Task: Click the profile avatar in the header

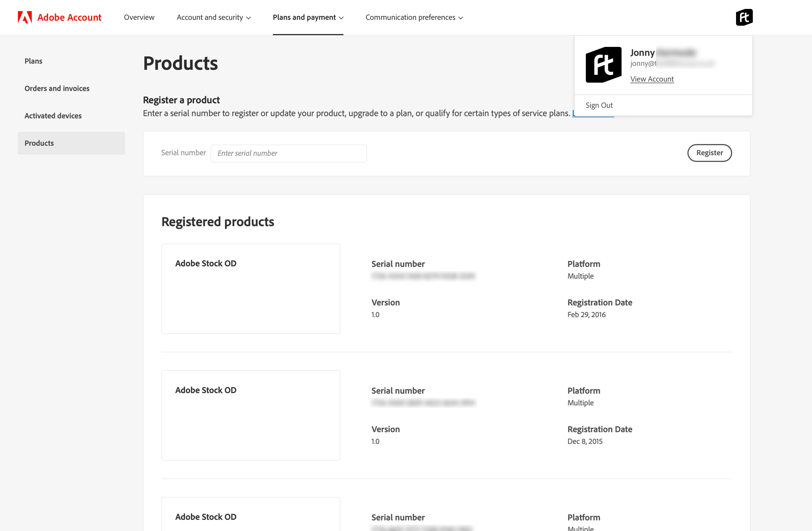Action: coord(744,17)
